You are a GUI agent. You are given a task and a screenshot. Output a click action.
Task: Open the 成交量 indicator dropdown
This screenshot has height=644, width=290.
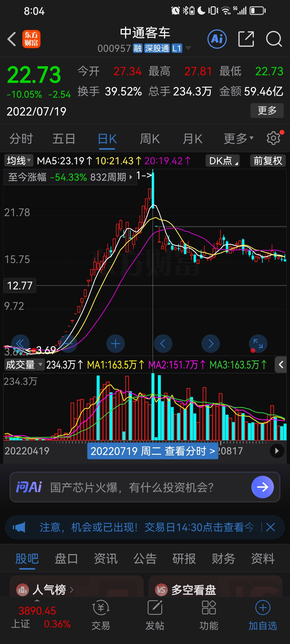[24, 365]
